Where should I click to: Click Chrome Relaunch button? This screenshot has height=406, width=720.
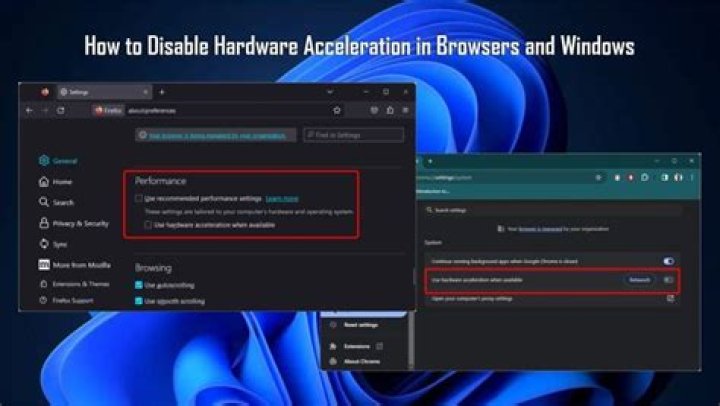639,280
